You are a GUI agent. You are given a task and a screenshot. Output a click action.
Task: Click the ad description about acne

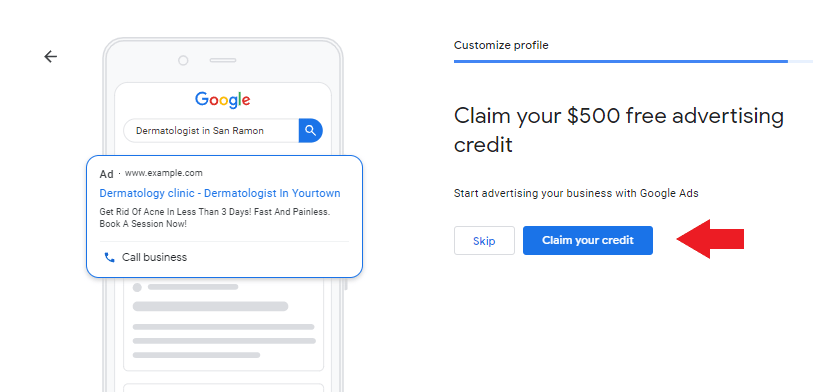point(215,218)
